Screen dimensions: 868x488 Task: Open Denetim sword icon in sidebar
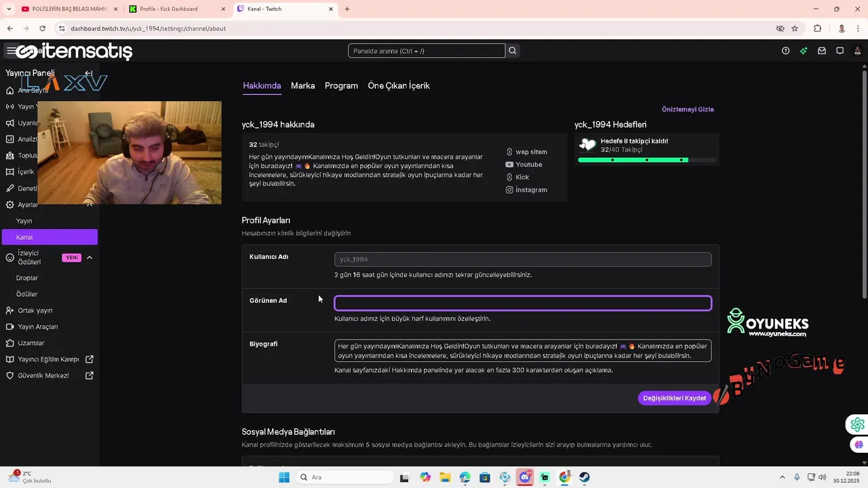click(9, 188)
